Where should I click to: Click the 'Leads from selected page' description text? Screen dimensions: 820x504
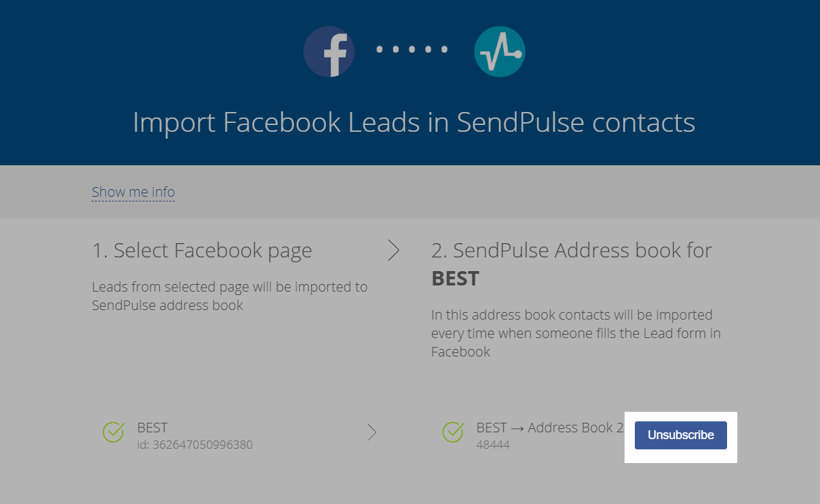pos(230,296)
